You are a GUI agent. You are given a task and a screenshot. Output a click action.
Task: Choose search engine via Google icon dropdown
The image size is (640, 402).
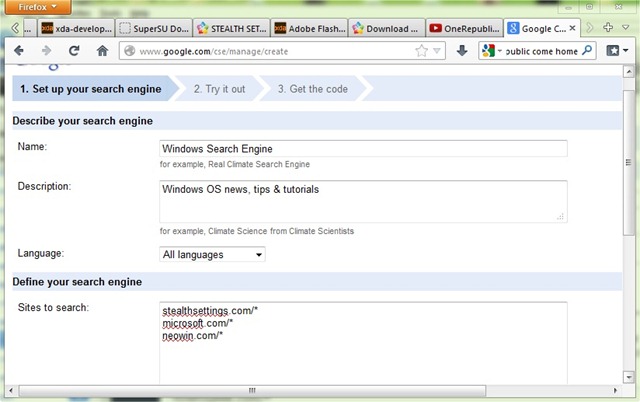491,51
